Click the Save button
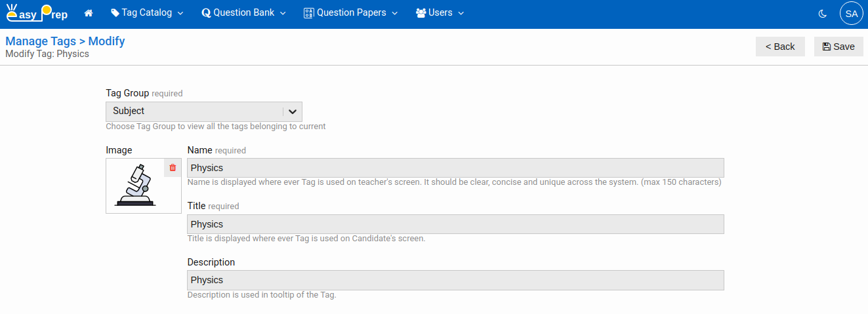Viewport: 868px width, 314px height. (x=838, y=47)
